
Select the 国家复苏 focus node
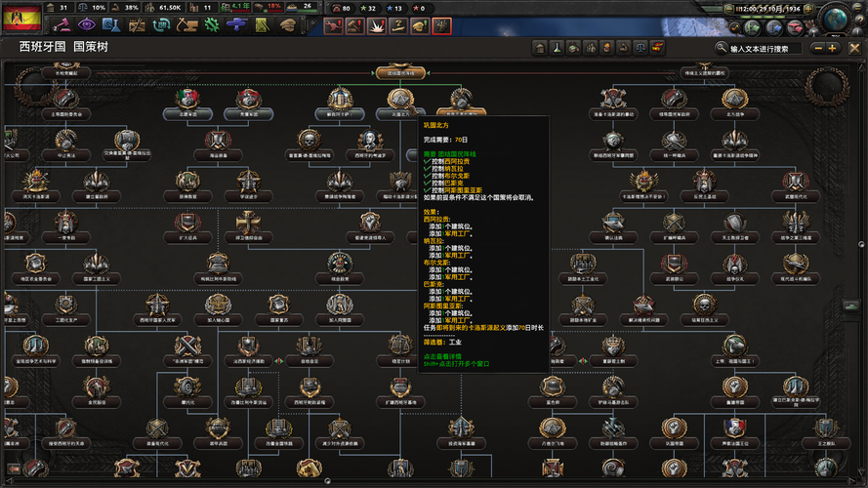coord(279,310)
